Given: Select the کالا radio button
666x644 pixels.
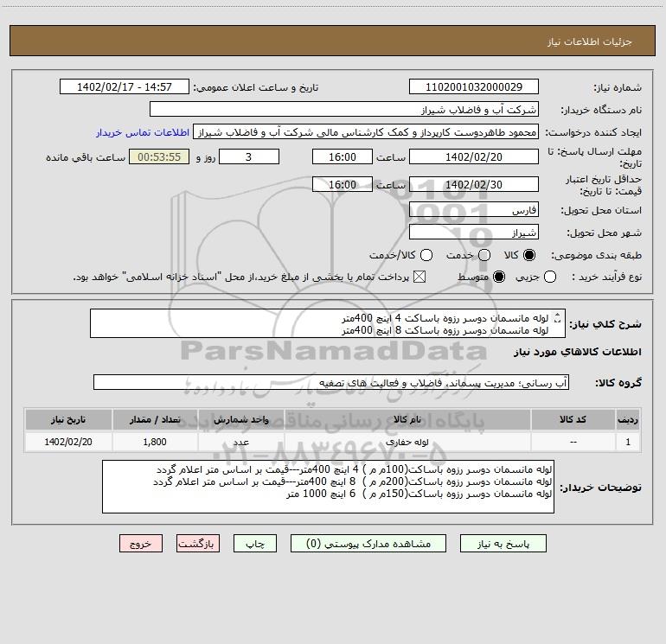Looking at the screenshot, I should point(529,255).
